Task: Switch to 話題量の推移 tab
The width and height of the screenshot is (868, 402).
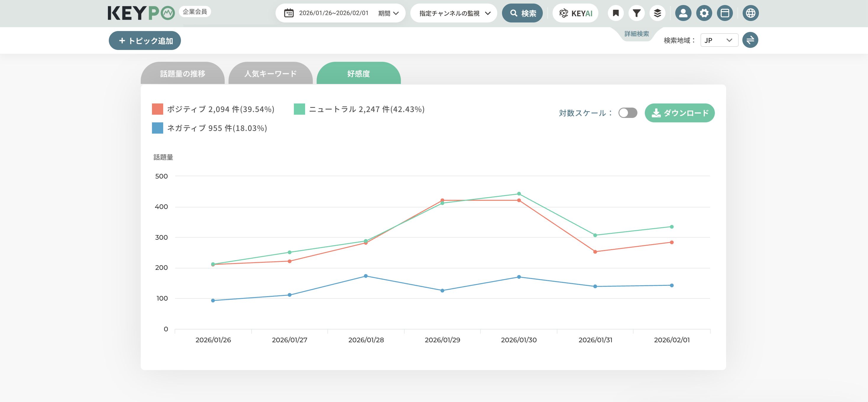Action: pyautogui.click(x=182, y=74)
